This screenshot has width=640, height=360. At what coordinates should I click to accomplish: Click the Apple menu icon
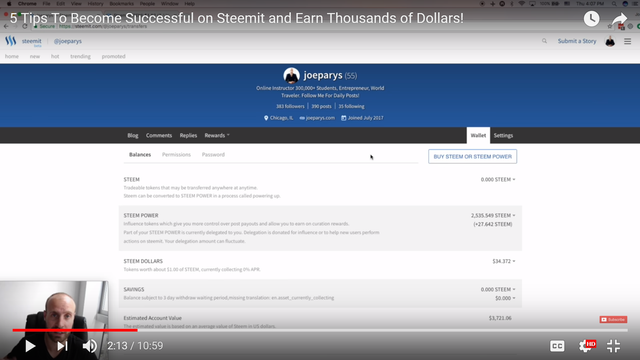click(9, 4)
